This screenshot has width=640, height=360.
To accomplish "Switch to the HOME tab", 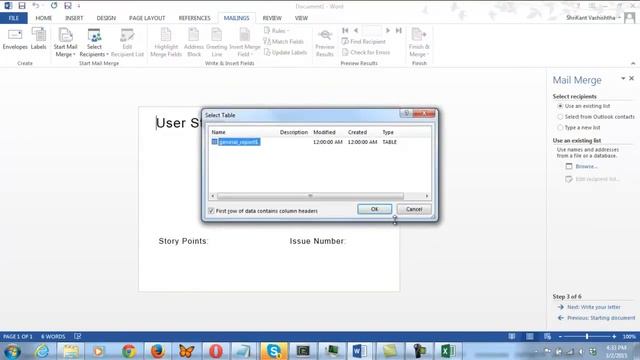I will 44,18.
